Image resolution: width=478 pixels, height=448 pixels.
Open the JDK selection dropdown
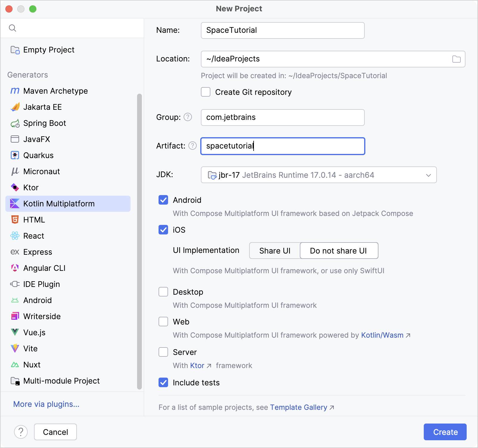point(429,175)
